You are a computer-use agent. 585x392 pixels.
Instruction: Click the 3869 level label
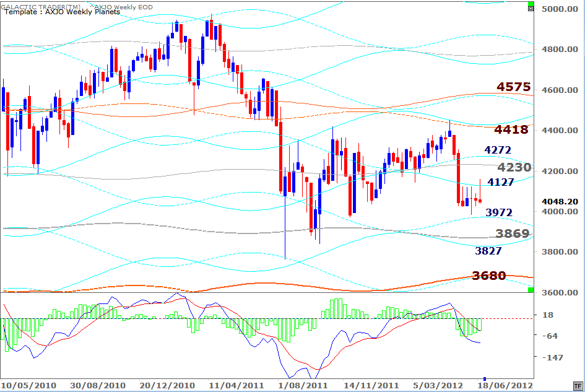(512, 233)
